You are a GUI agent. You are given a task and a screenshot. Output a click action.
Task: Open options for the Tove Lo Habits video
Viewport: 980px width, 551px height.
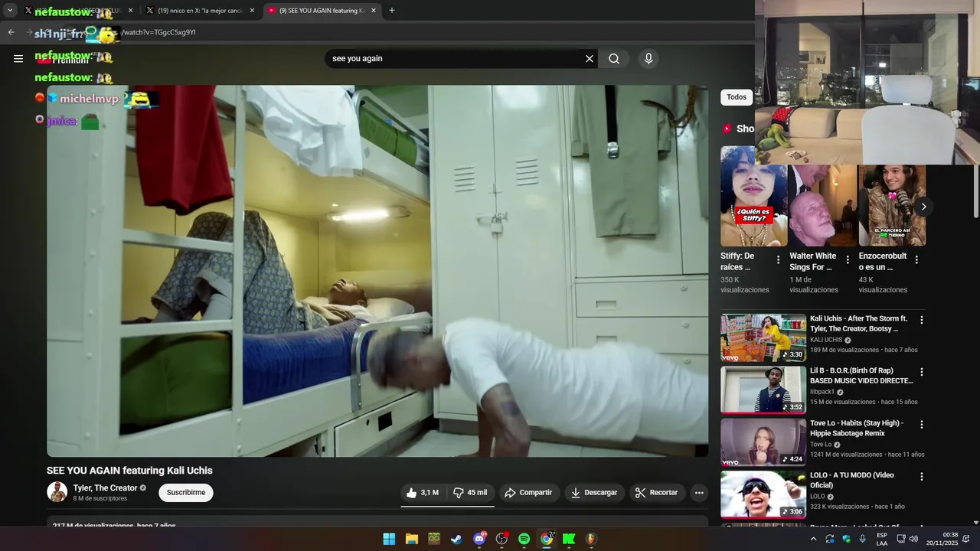point(922,424)
